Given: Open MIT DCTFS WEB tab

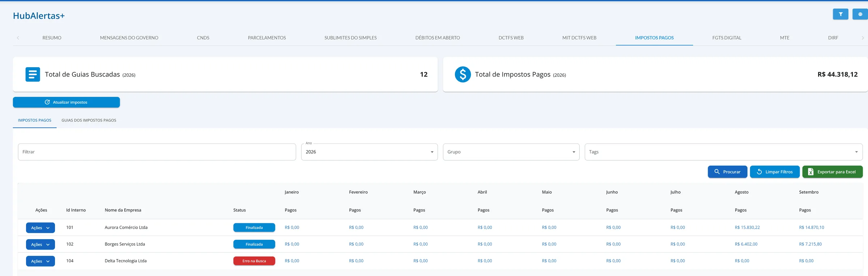Looking at the screenshot, I should point(579,38).
